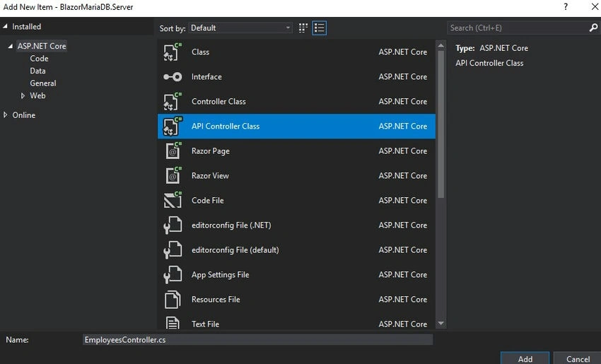Viewport: 601px width, 364px height.
Task: Click the template list scroll down arrow
Action: (x=440, y=324)
